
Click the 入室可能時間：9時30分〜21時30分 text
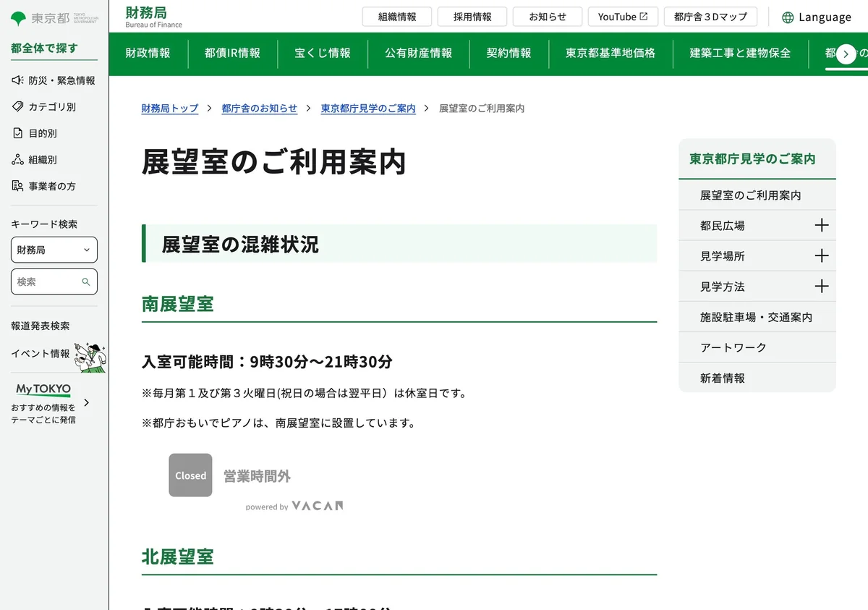point(267,361)
